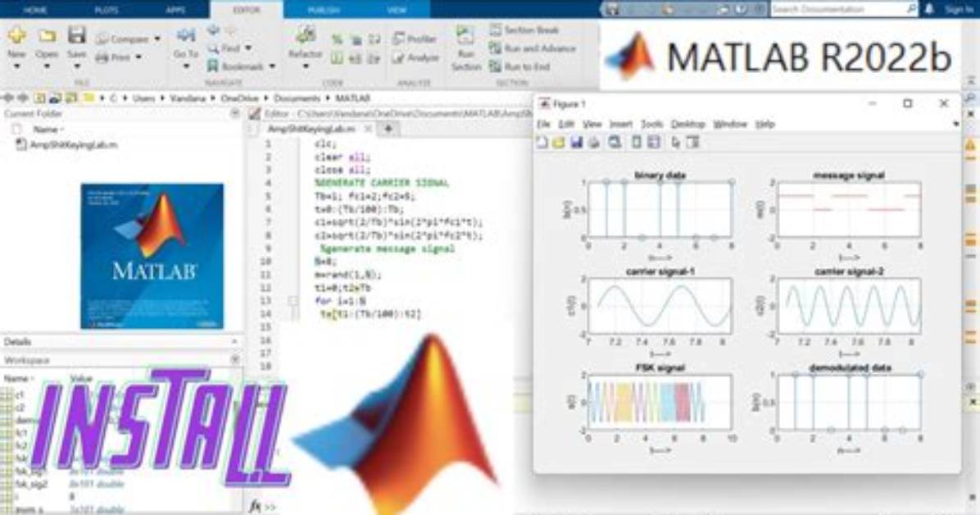Open the Workspace panel actions menu
Viewport: 980px width, 515px height.
pos(235,360)
